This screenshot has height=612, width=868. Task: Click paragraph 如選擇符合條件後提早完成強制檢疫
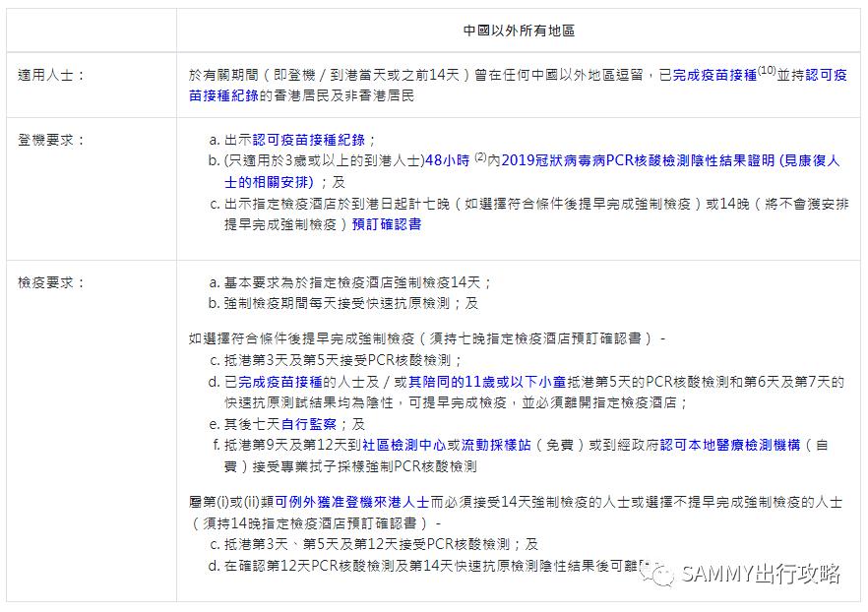click(x=426, y=338)
